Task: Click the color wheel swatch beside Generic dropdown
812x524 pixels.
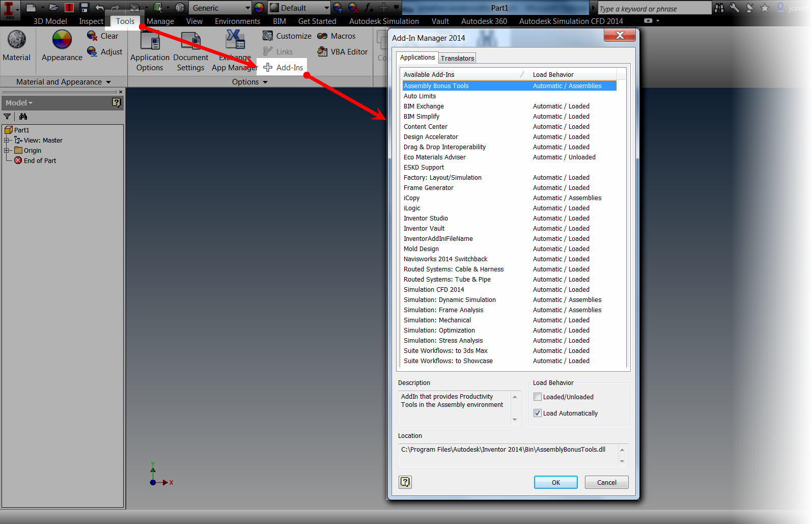Action: click(x=259, y=8)
